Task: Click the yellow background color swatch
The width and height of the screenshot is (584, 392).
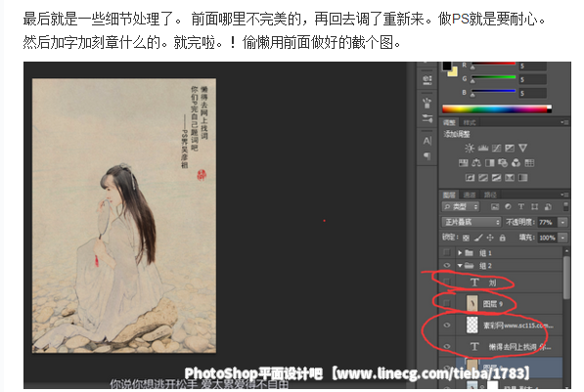Action: pos(453,72)
